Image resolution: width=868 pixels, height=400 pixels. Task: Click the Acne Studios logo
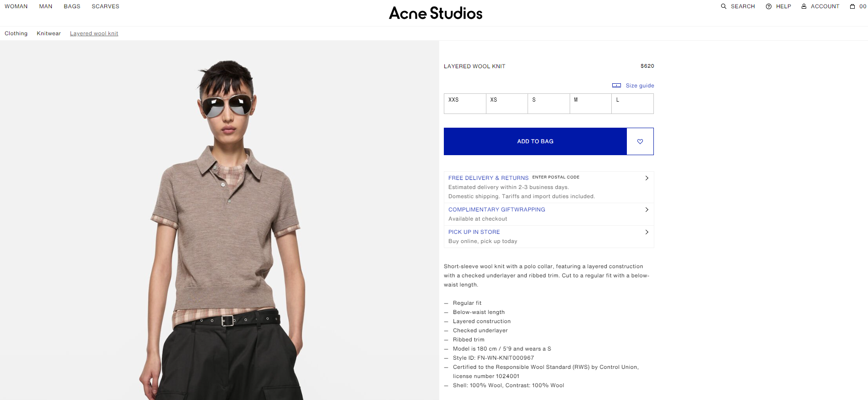(436, 13)
